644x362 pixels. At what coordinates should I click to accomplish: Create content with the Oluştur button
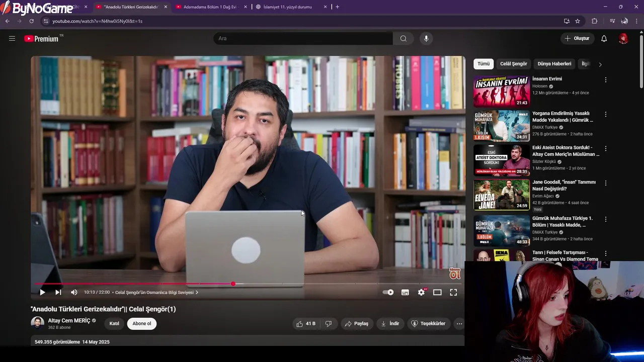click(x=577, y=38)
